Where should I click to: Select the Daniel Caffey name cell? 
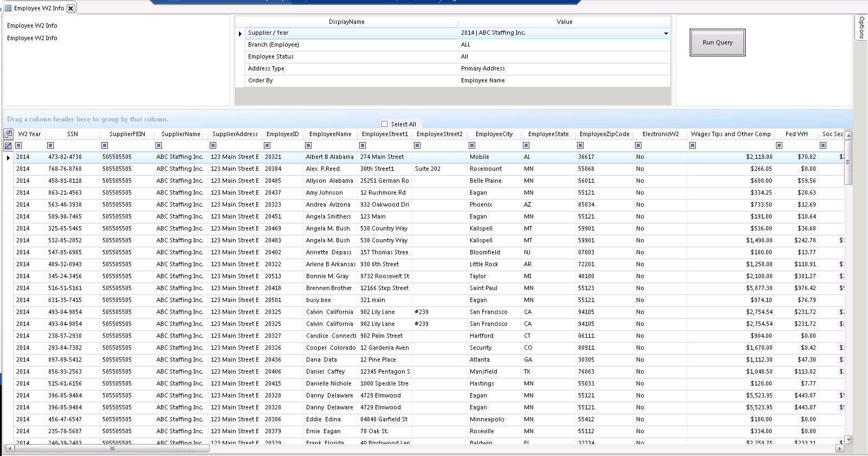tap(330, 371)
